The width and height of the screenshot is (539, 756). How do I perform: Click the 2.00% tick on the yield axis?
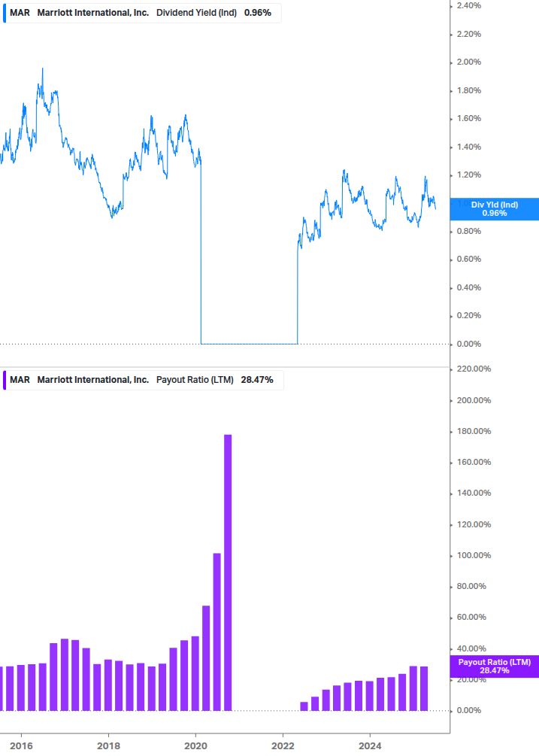tap(468, 62)
